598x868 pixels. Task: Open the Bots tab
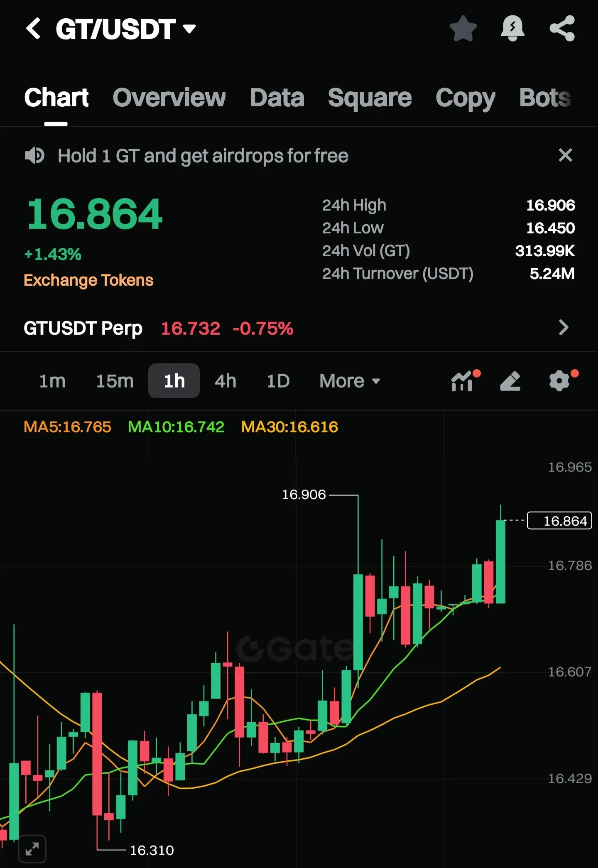[x=545, y=98]
